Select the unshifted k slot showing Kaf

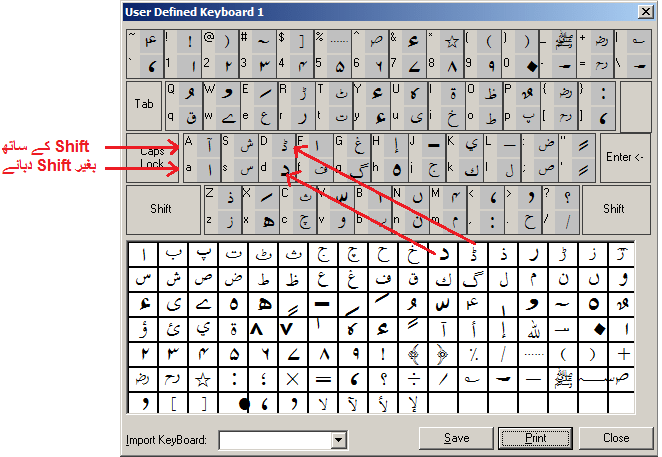(x=472, y=171)
